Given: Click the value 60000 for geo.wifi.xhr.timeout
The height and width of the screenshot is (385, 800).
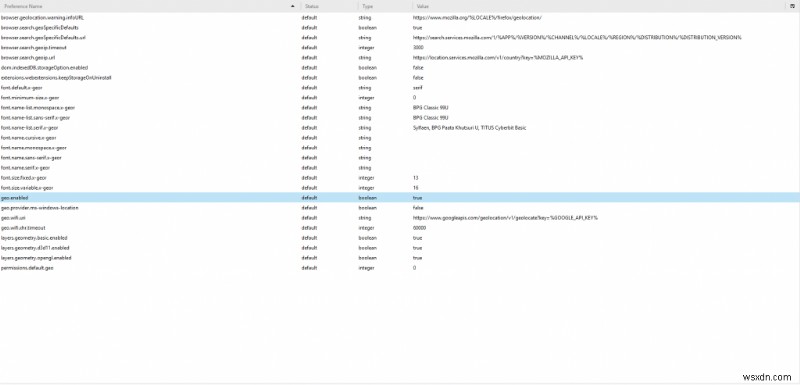Looking at the screenshot, I should pyautogui.click(x=419, y=228).
